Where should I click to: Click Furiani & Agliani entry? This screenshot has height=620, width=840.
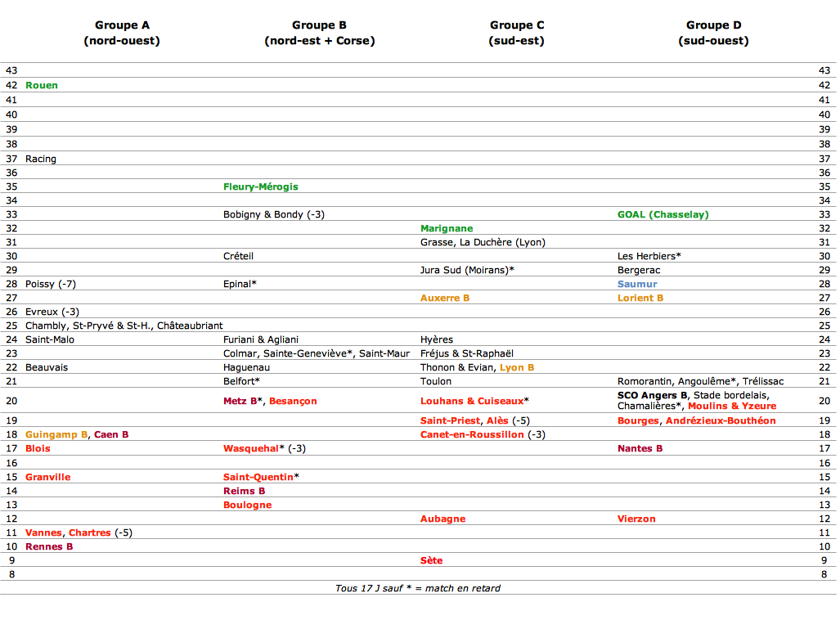coord(260,339)
